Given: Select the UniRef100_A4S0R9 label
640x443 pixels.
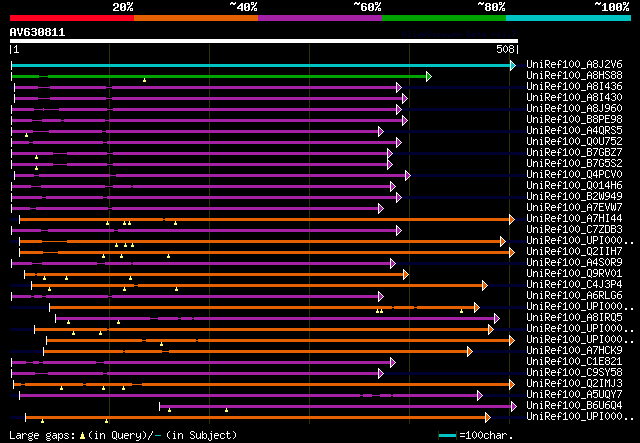Looking at the screenshot, I should coord(574,263).
